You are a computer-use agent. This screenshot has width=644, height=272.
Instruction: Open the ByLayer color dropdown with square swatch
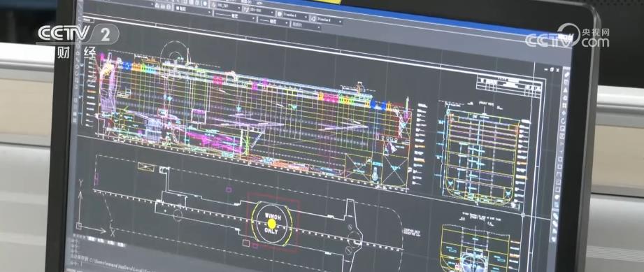click(x=192, y=10)
